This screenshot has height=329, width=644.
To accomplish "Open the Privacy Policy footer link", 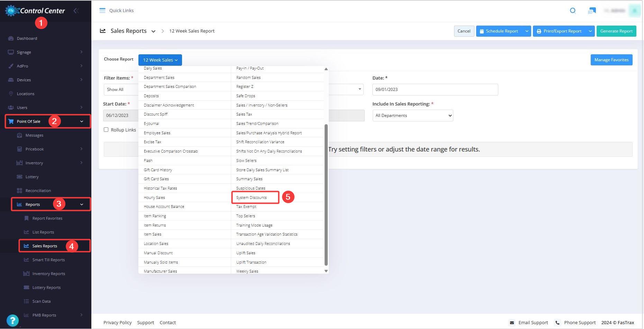I will click(118, 322).
